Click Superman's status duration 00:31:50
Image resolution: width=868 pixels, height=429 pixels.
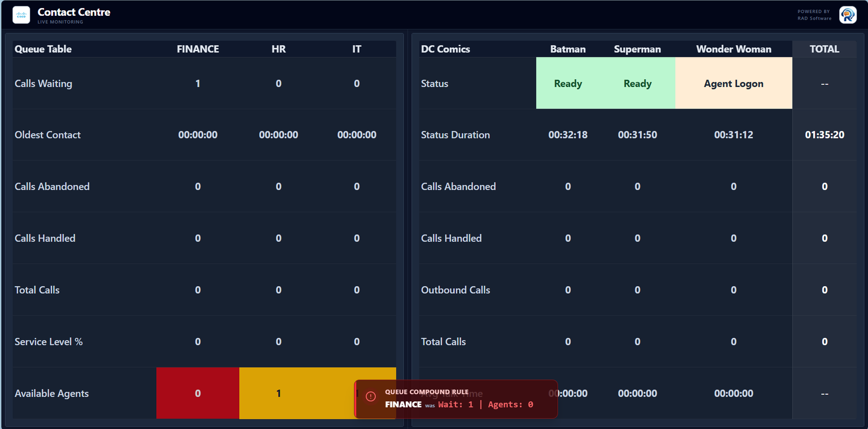click(x=637, y=135)
